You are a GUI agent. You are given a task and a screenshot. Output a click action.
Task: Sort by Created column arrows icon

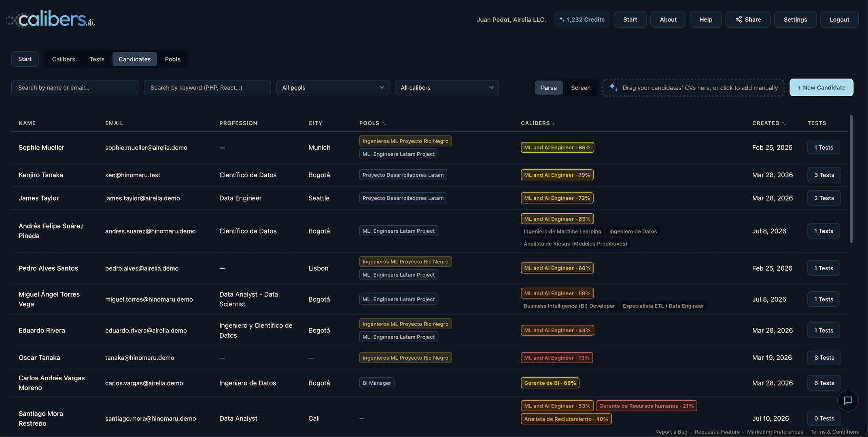784,123
